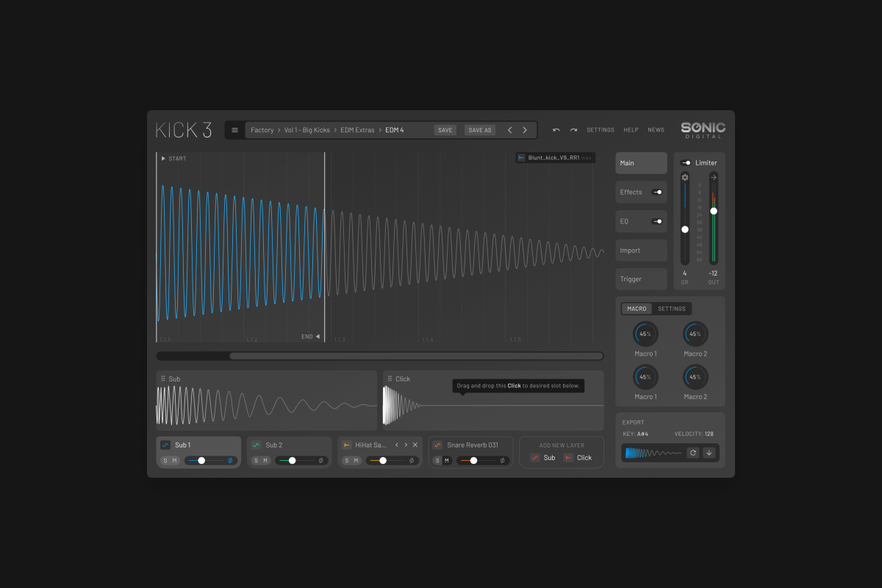882x588 pixels.
Task: Open the Import panel
Action: (641, 250)
